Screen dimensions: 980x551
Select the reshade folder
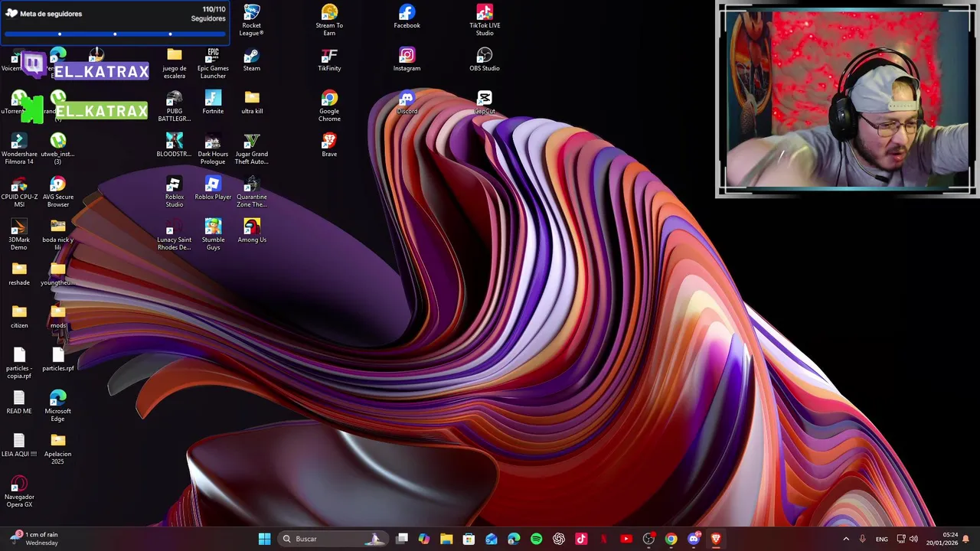(19, 274)
